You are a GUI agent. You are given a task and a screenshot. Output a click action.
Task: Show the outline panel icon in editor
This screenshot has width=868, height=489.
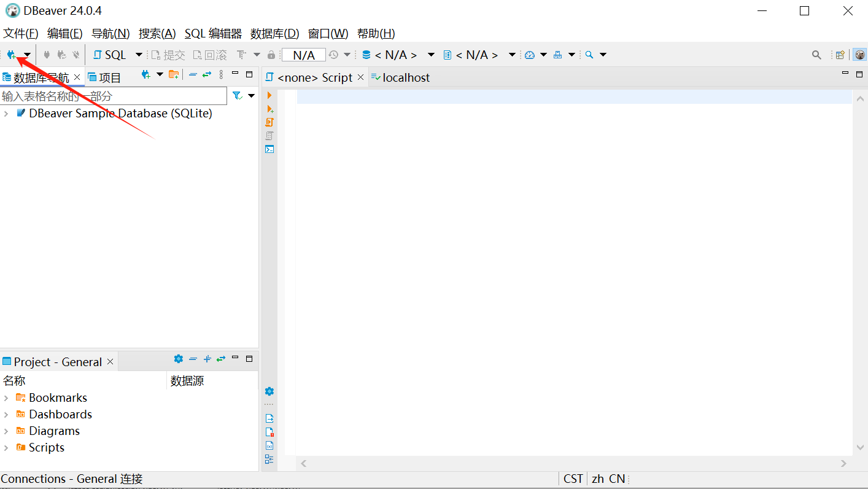point(269,459)
